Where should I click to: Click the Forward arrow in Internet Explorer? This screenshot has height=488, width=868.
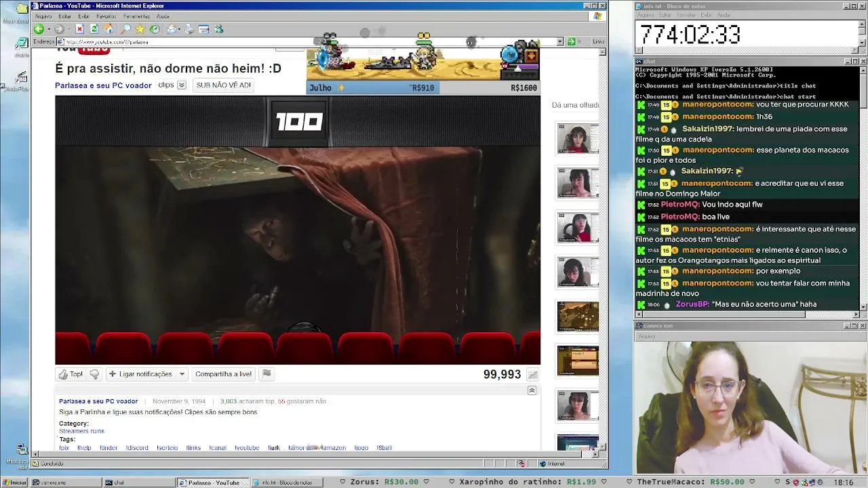click(59, 29)
